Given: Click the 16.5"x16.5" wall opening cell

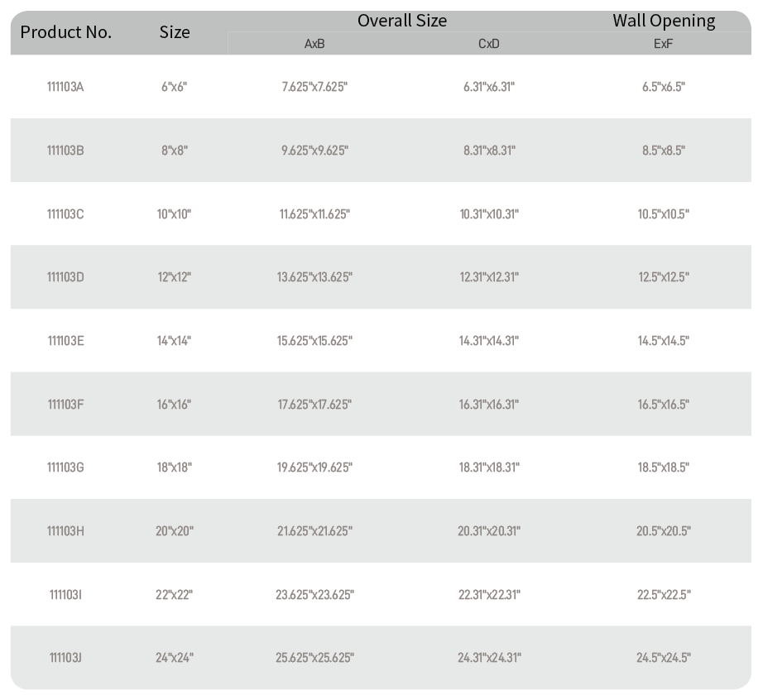Looking at the screenshot, I should tap(663, 405).
